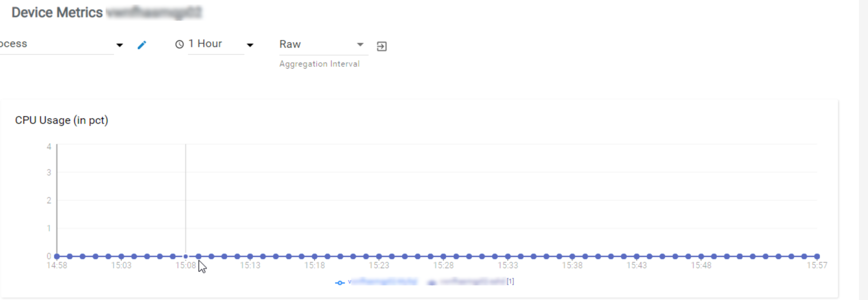Click the Device Metrics page heading
The height and width of the screenshot is (300, 868).
pos(57,13)
